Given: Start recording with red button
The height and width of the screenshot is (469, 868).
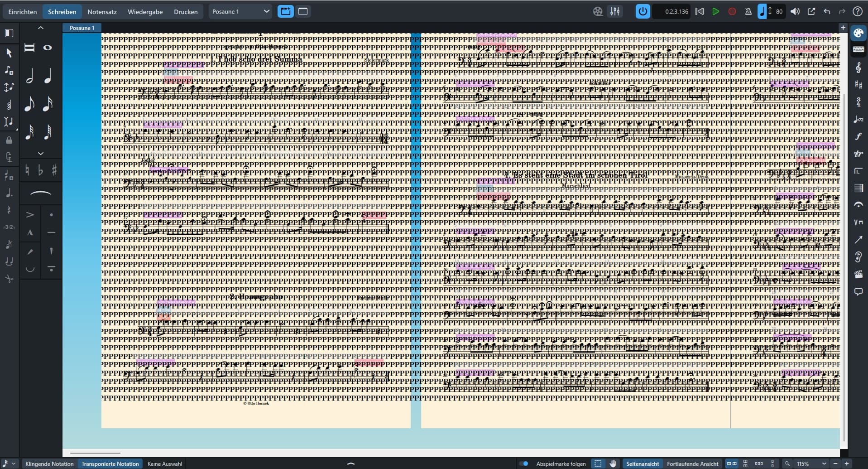Looking at the screenshot, I should (732, 12).
